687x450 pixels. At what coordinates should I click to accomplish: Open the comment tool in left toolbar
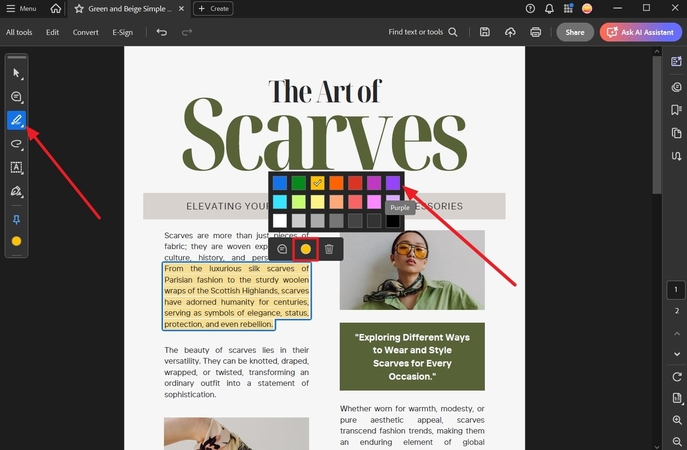click(16, 96)
